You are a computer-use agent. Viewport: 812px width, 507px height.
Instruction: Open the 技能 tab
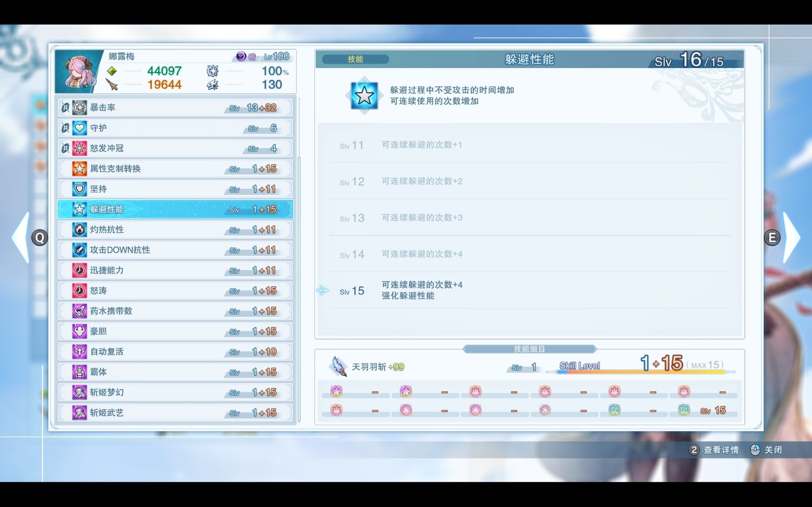355,59
